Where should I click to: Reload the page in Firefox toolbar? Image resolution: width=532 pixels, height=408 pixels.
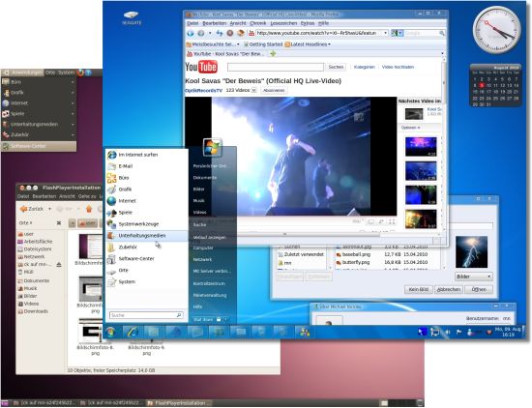pos(220,33)
